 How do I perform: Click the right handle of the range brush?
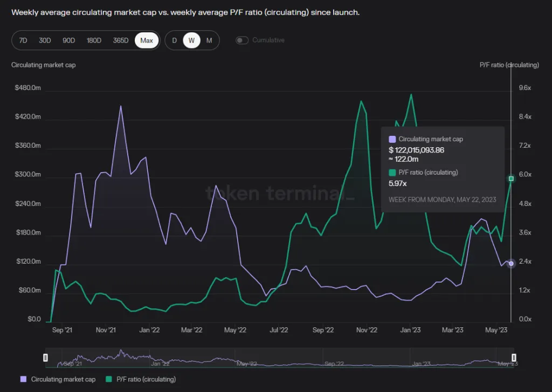[514, 357]
